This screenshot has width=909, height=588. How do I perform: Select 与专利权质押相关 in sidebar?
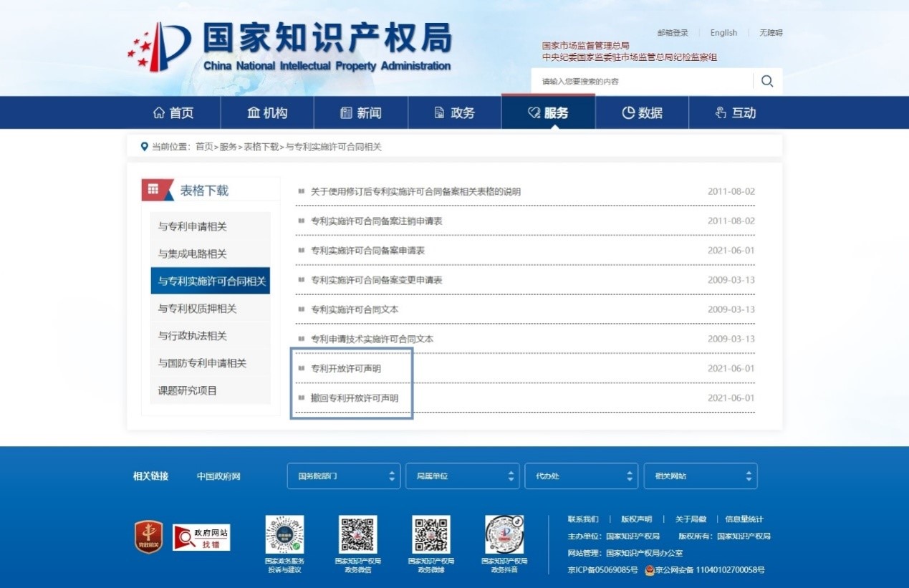(210, 309)
